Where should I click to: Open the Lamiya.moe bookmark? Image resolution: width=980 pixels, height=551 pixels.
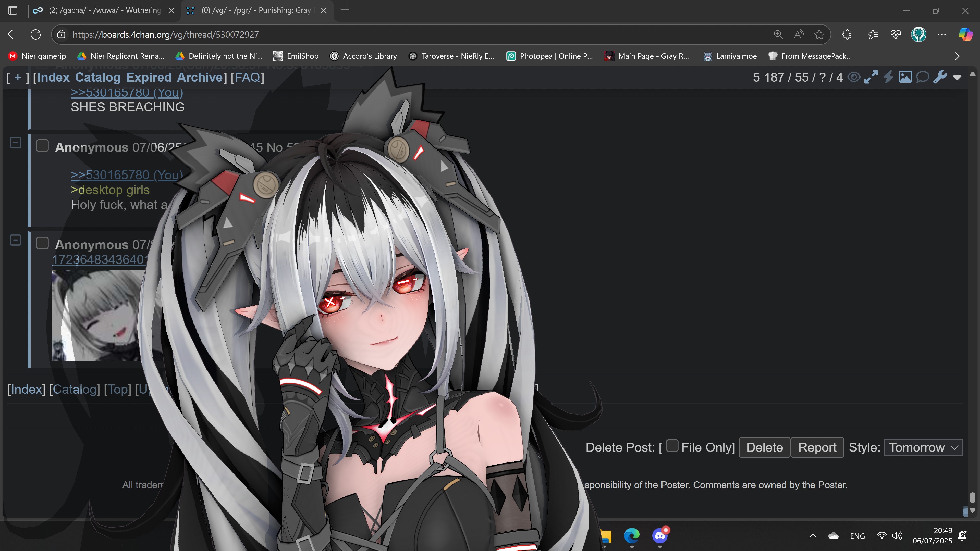pyautogui.click(x=730, y=56)
